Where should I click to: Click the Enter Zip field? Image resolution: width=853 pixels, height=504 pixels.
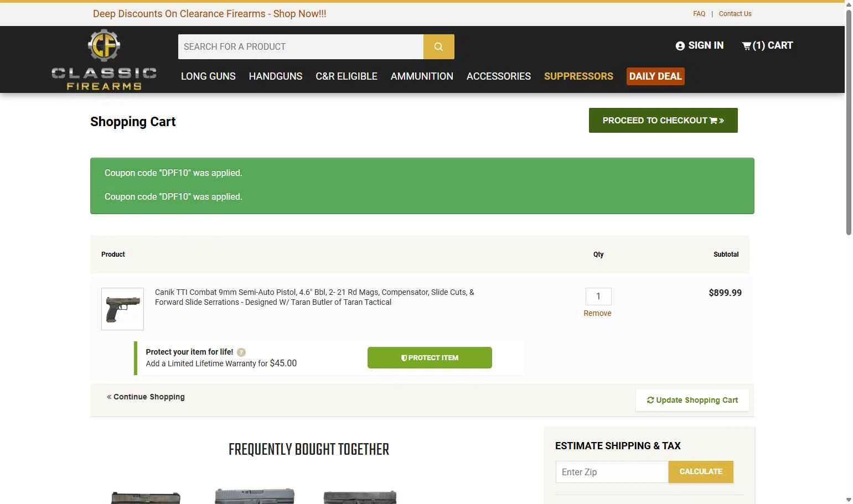tap(612, 472)
